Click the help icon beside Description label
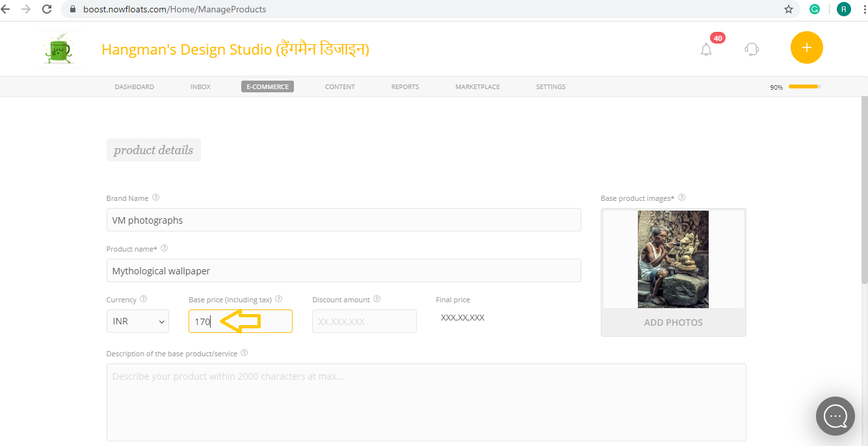This screenshot has width=868, height=446. click(244, 353)
